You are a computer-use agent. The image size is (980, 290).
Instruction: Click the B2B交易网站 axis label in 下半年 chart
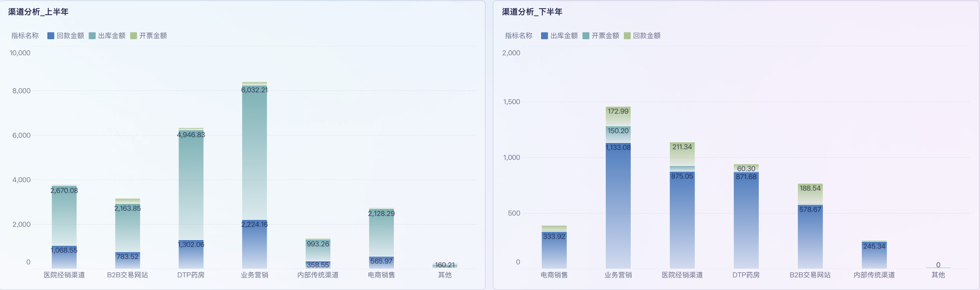(x=810, y=275)
